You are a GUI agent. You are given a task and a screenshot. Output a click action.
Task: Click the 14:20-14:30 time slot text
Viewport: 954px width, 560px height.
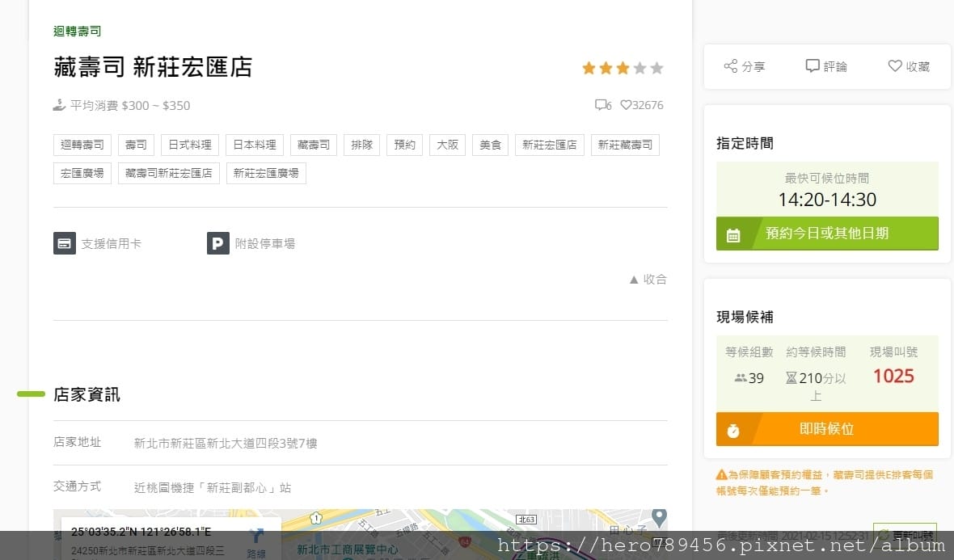click(x=827, y=200)
